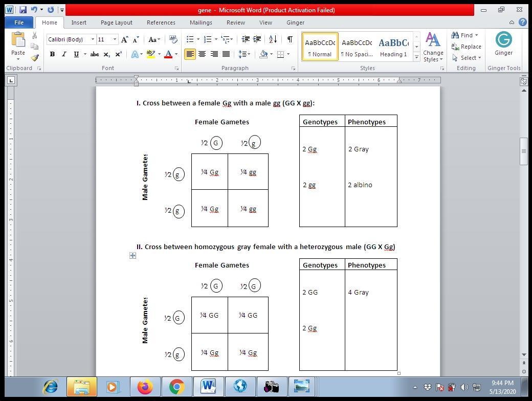Decrease the paragraph indent
This screenshot has height=401, width=532.
pyautogui.click(x=246, y=39)
